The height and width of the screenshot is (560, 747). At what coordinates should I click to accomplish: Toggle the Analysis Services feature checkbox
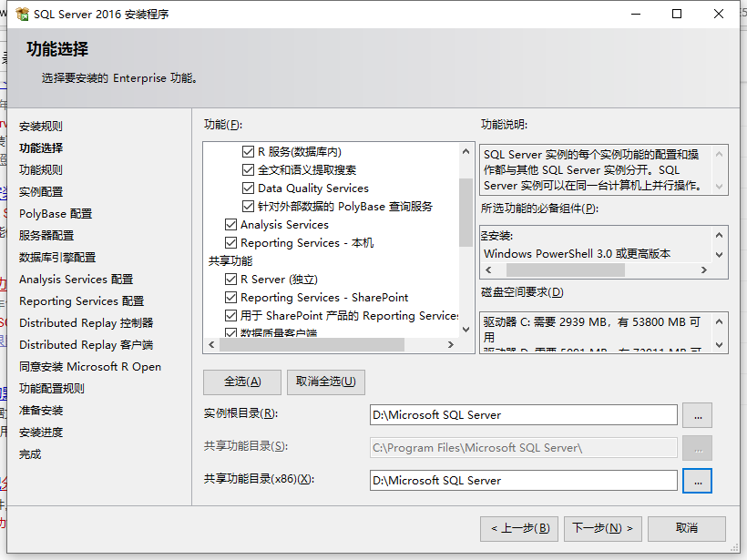[x=230, y=224]
